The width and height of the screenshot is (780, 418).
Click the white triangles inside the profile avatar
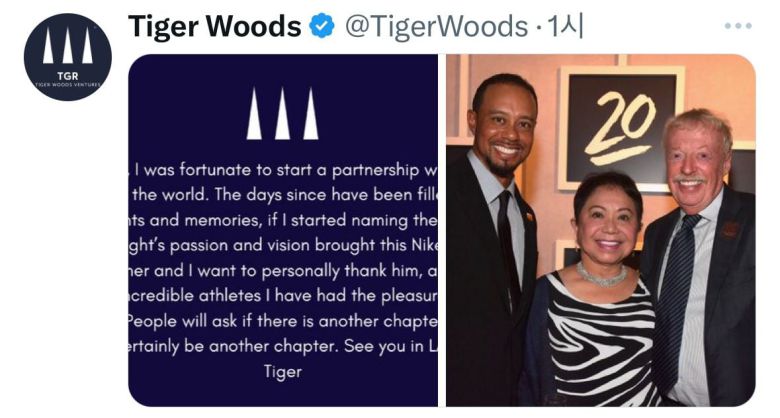tap(67, 46)
